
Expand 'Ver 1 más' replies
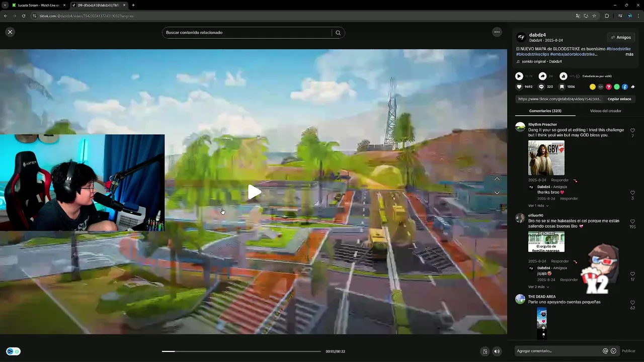tap(538, 206)
